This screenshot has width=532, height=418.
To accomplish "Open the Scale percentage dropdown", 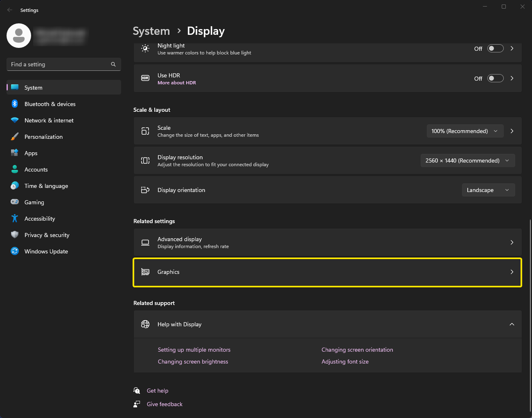I will (464, 131).
